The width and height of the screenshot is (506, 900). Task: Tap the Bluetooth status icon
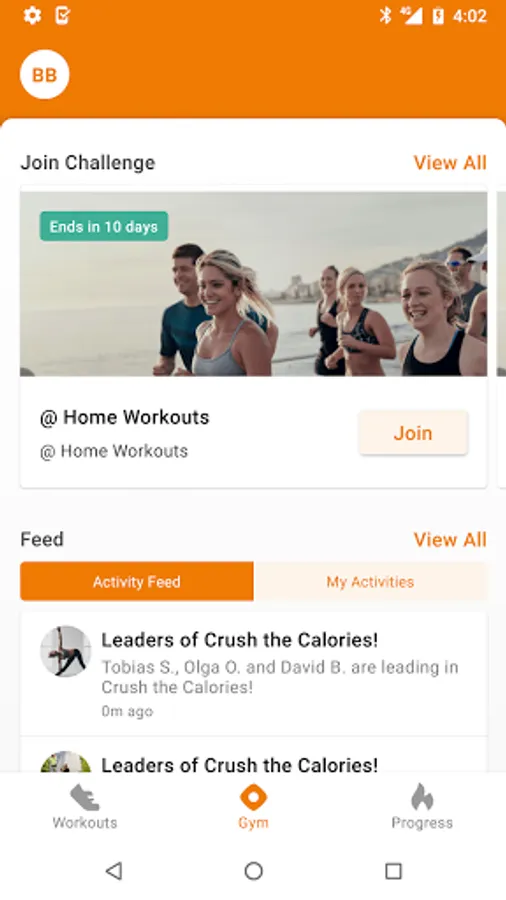click(x=385, y=15)
